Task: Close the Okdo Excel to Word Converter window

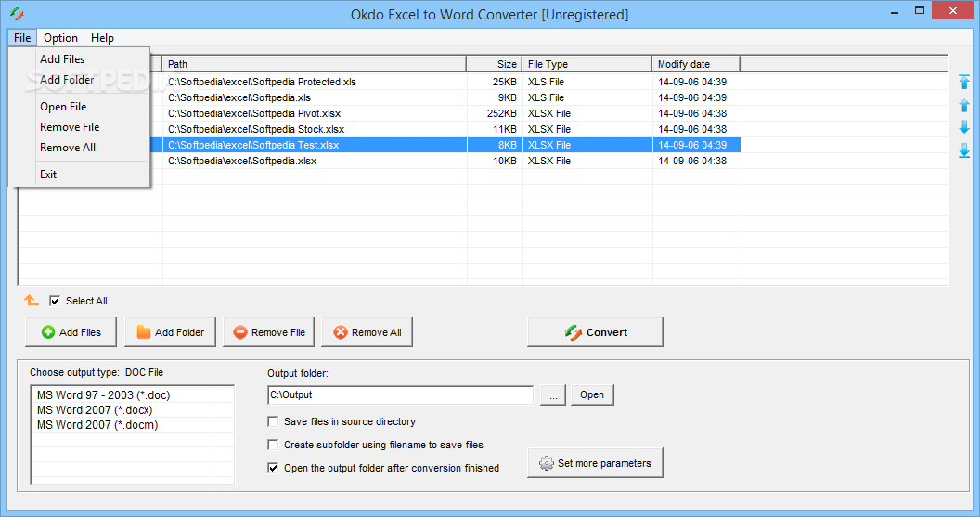Action: (952, 10)
